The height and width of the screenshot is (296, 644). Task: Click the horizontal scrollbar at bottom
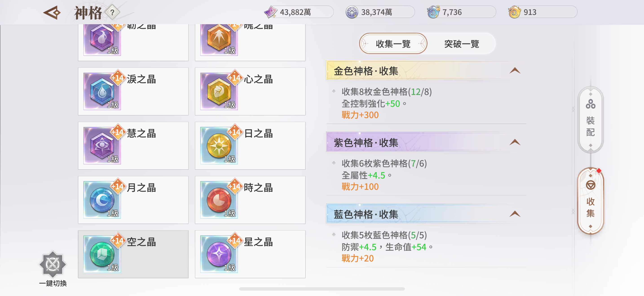pyautogui.click(x=322, y=289)
